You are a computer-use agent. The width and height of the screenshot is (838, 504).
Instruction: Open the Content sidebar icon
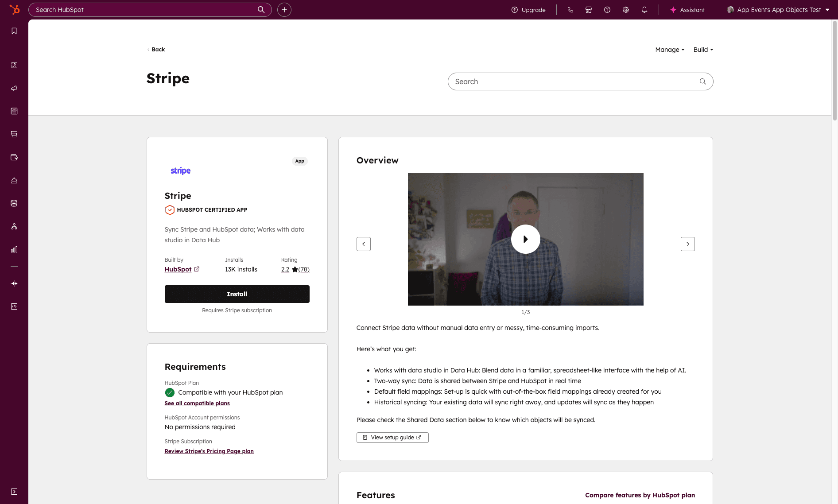pos(14,111)
